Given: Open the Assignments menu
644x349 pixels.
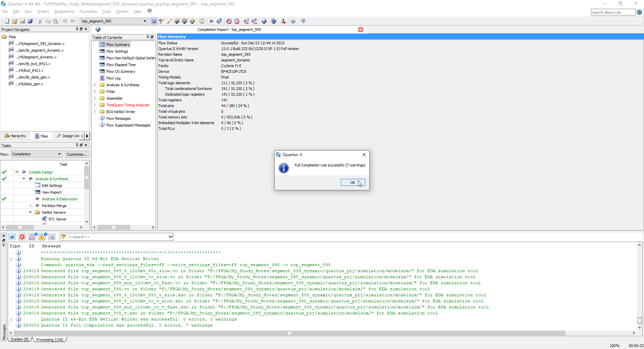Looking at the screenshot, I should [64, 11].
